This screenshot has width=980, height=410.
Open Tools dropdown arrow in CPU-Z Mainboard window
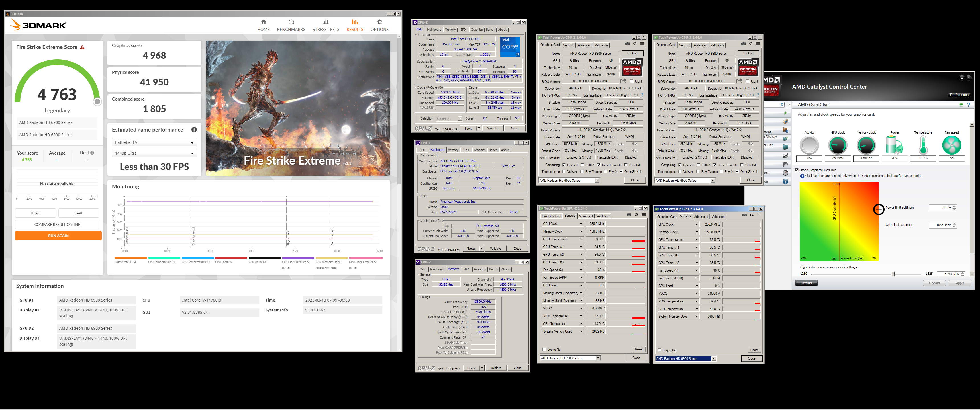pos(482,249)
